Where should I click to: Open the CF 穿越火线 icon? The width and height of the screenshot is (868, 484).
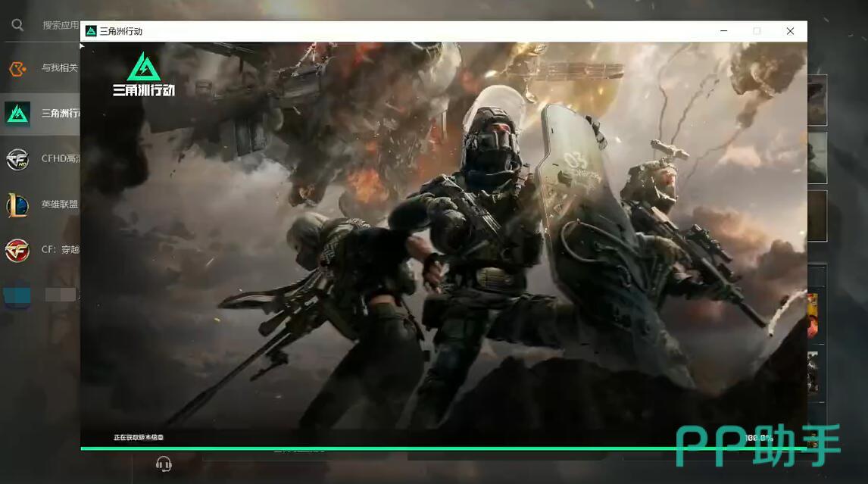17,250
